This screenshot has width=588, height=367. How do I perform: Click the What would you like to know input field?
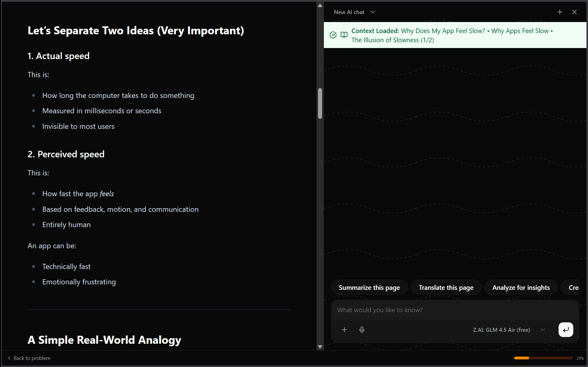429,310
